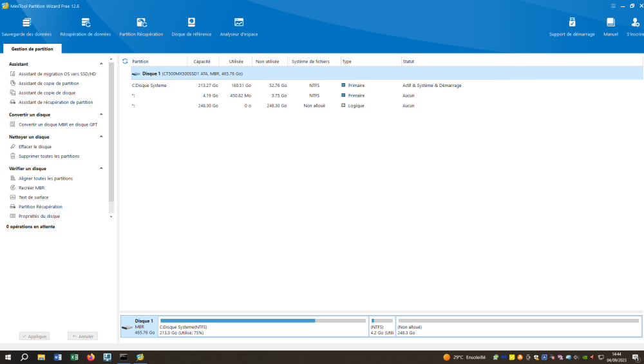Screen dimensions: 644x364
Task: Open the Manuel help icon
Action: 611,26
